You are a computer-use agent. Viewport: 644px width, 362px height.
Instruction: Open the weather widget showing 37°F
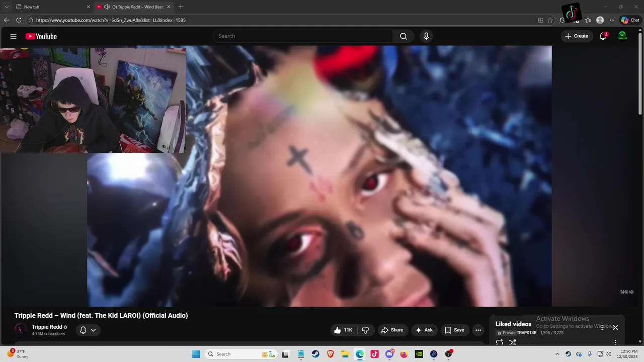click(x=18, y=354)
